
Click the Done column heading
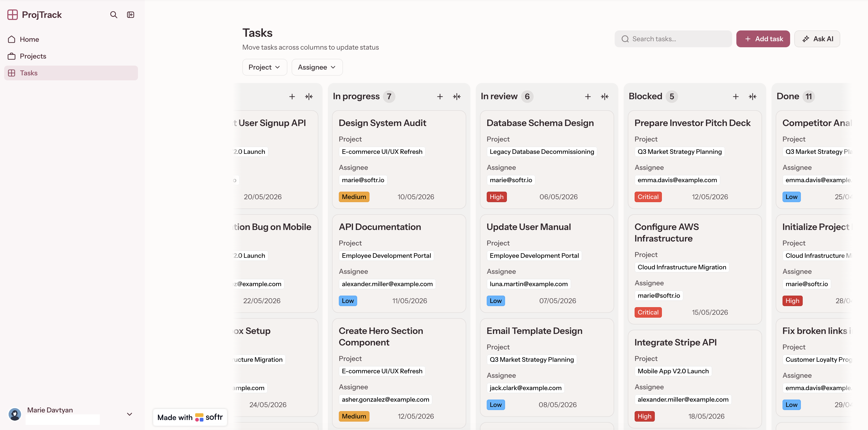(787, 96)
